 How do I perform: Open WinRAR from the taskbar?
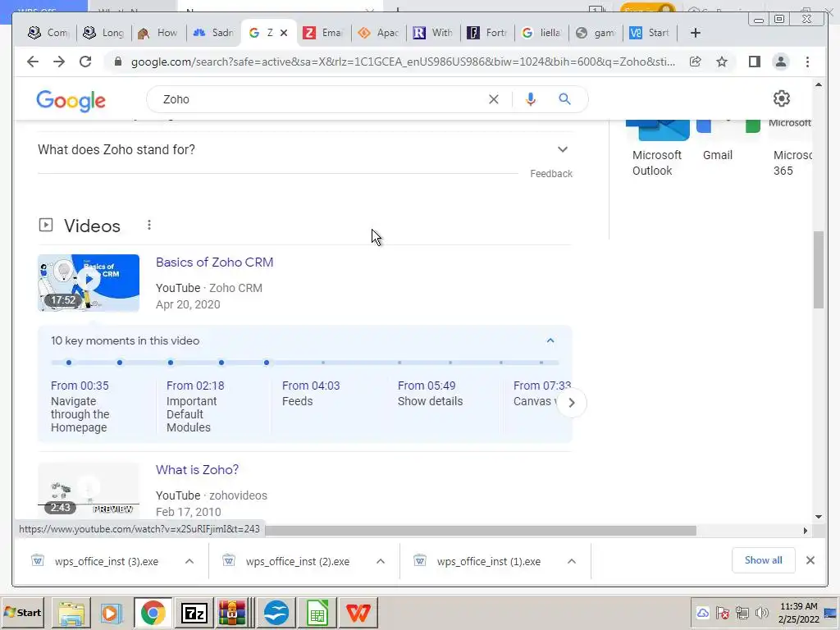232,612
